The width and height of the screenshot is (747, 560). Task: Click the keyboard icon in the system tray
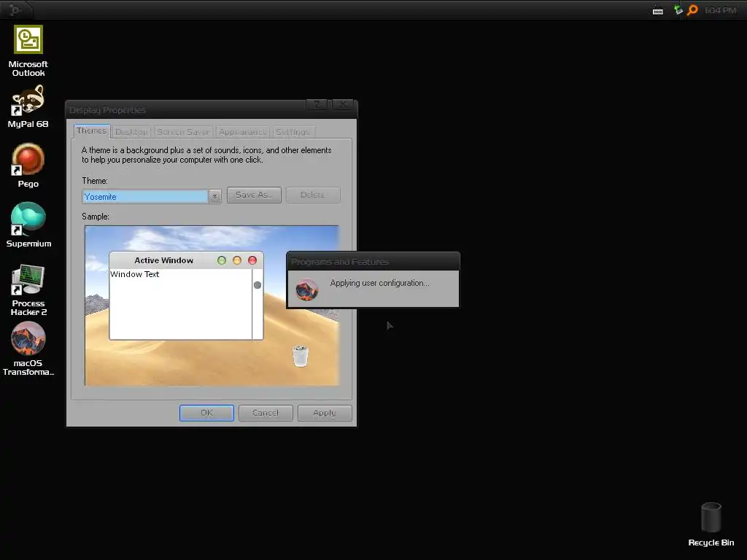click(658, 10)
